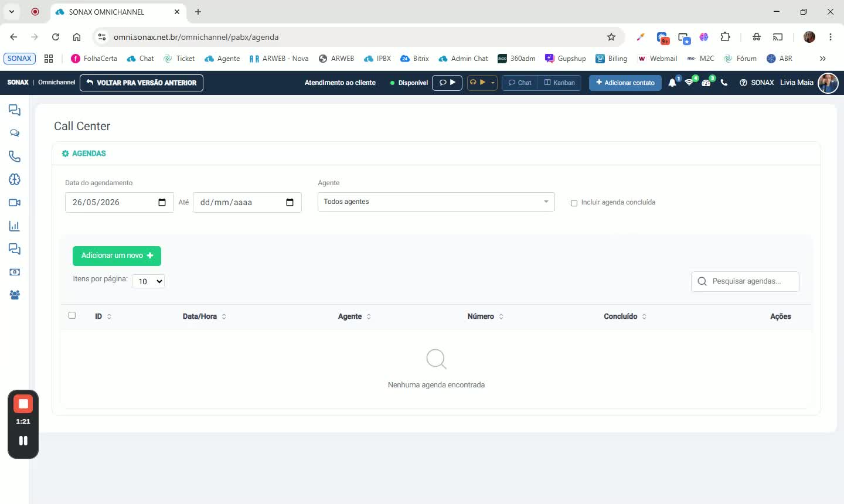Open the money billing sidebar icon
Screen dimensions: 844x504
(15, 272)
